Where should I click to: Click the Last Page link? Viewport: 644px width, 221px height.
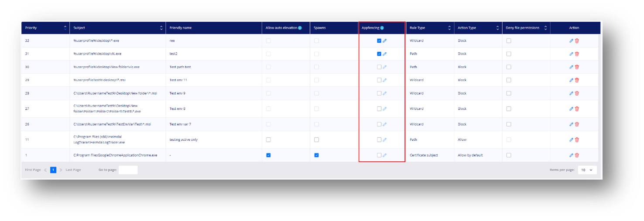(73, 170)
